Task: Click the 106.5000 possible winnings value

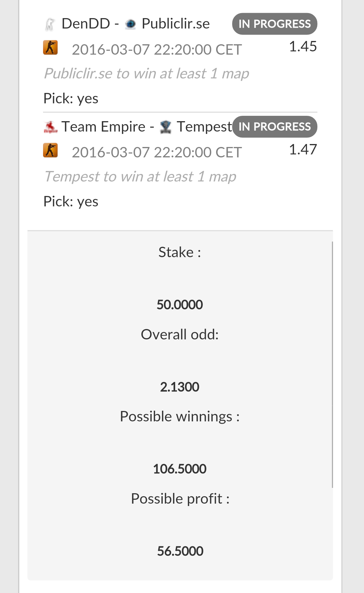Action: [180, 469]
